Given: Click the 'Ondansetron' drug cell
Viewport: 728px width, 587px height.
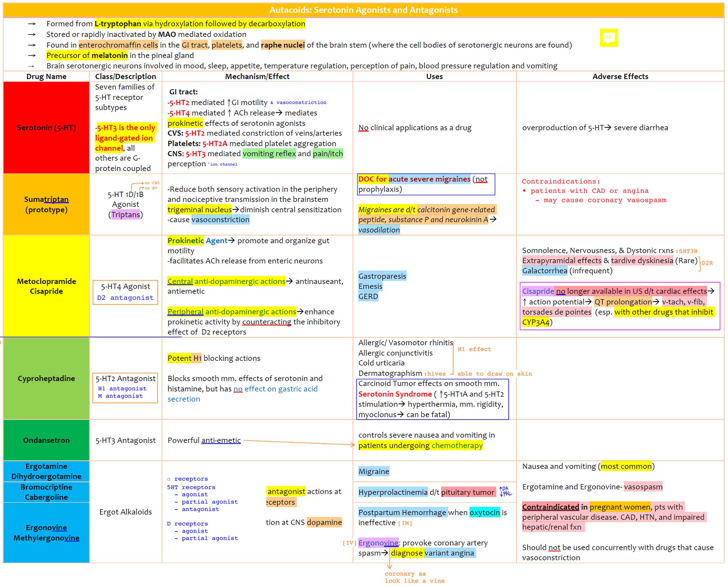Looking at the screenshot, I should [46, 440].
